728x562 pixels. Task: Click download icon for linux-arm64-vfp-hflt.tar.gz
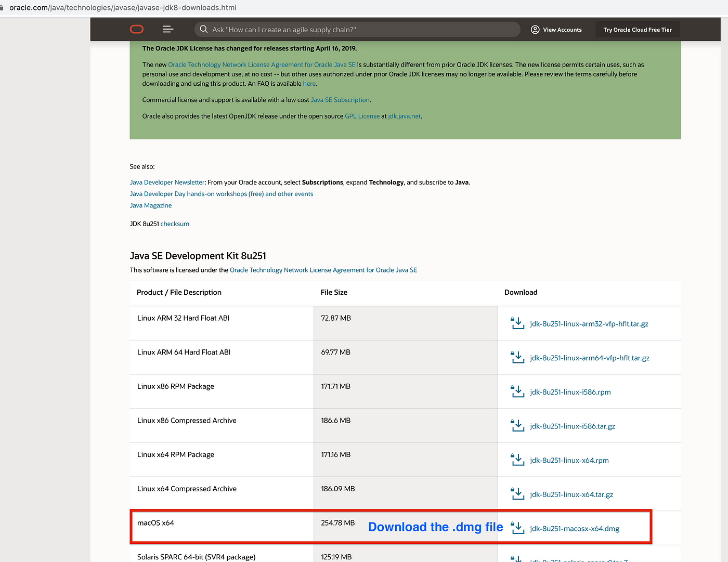coord(517,358)
